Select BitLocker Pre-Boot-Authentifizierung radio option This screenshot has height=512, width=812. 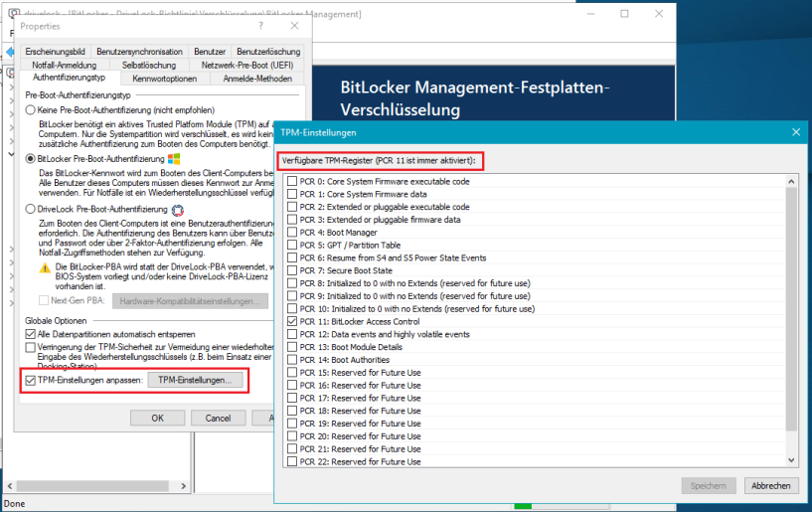(31, 159)
